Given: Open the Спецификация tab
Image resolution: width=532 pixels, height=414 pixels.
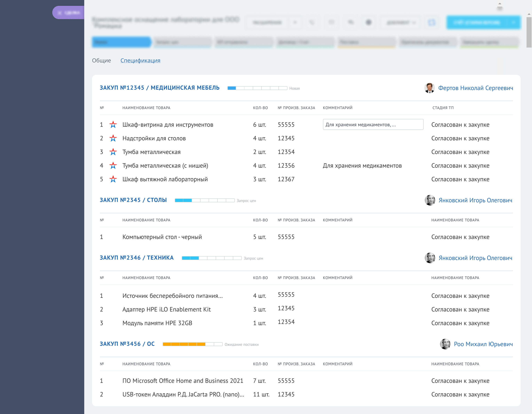Looking at the screenshot, I should tap(140, 60).
